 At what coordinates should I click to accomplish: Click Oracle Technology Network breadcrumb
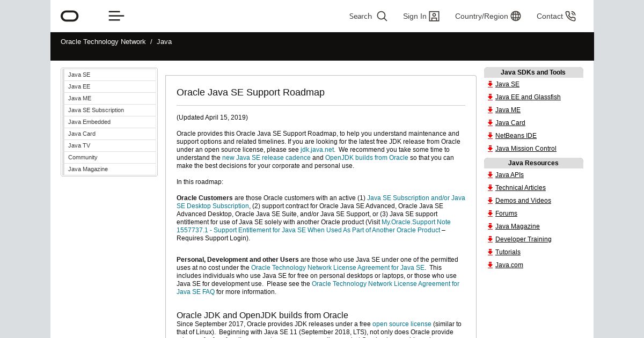[103, 42]
